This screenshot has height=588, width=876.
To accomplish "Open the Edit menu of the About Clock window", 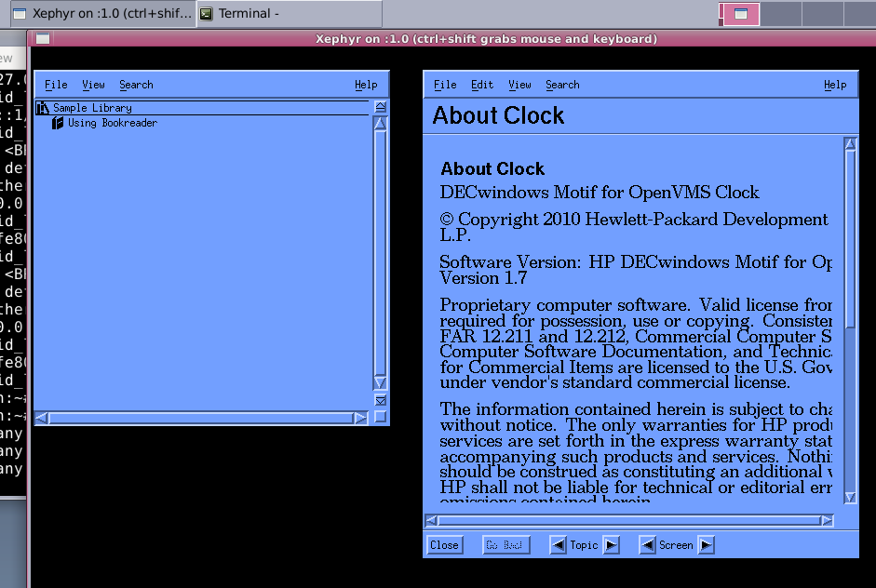I will click(481, 84).
